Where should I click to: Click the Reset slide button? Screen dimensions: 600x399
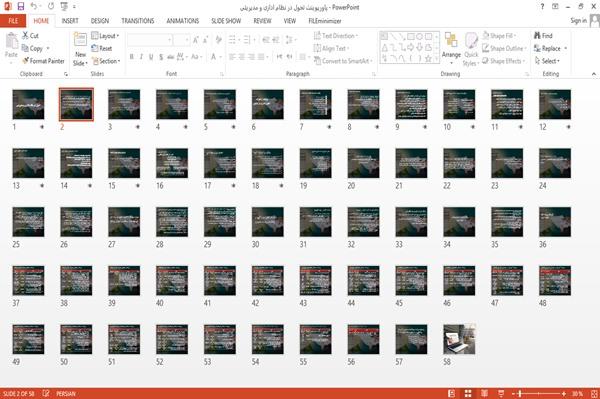click(x=102, y=48)
